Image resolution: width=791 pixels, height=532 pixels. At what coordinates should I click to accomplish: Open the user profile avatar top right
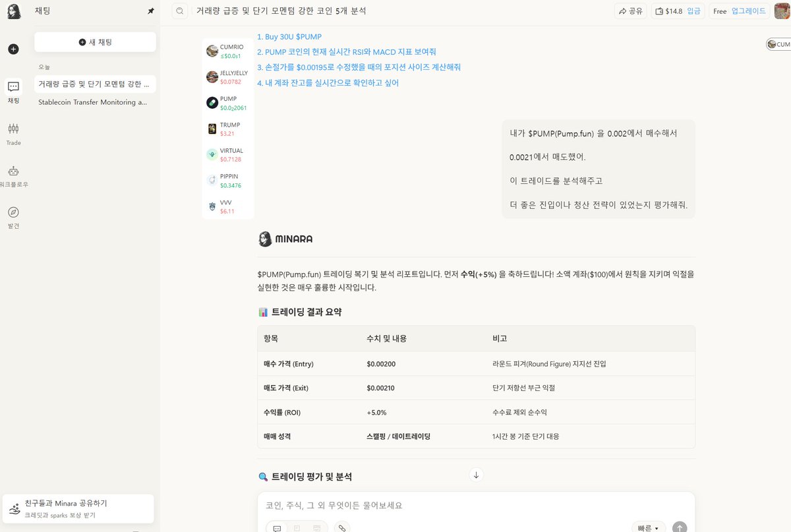783,11
